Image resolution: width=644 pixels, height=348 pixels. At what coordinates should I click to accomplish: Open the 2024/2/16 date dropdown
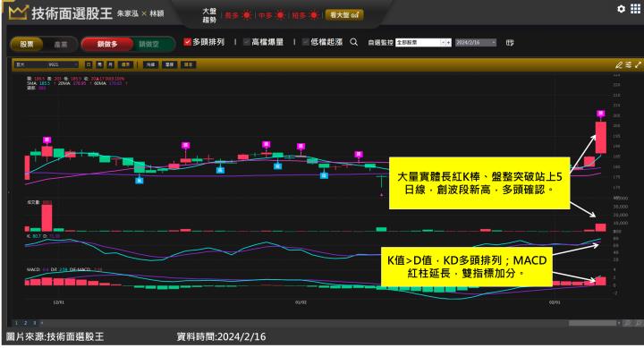476,42
